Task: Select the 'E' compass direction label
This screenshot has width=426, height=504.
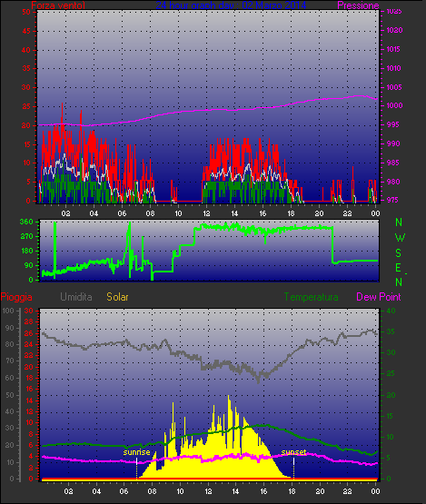Action: click(x=399, y=268)
